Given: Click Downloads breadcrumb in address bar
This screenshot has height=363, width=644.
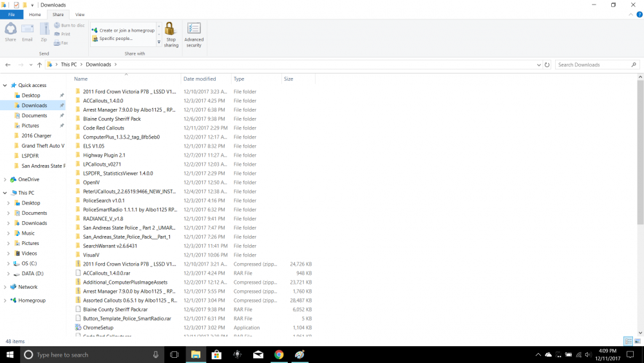Looking at the screenshot, I should (98, 64).
